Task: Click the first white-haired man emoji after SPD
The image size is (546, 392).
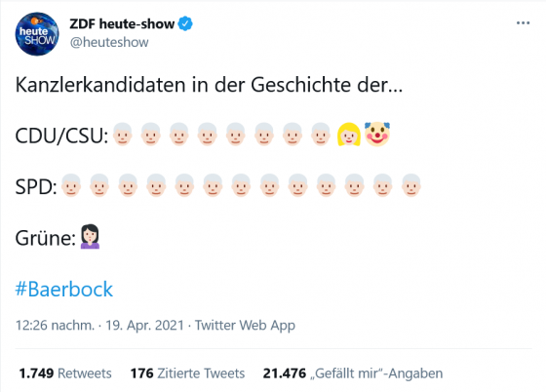Action: (71, 185)
